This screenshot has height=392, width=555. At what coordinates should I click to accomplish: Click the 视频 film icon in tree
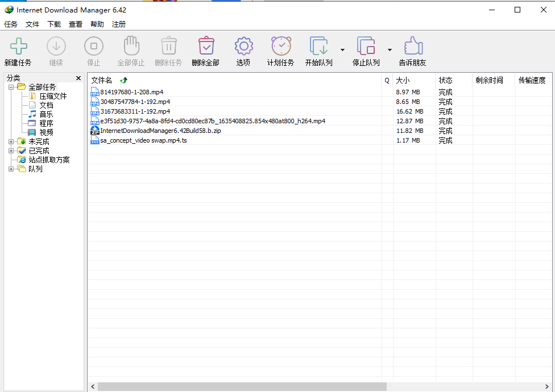point(32,132)
